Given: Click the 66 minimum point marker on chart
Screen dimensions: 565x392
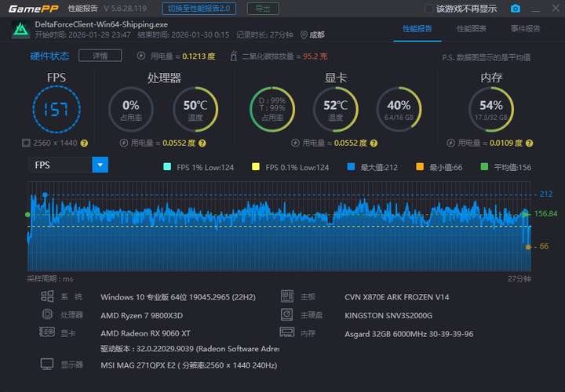Looking at the screenshot, I should 528,247.
